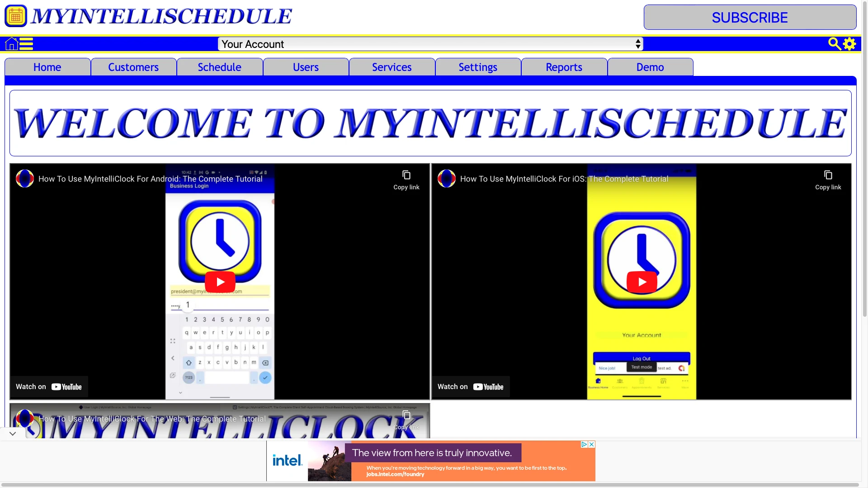Click the SUBSCRIBE button
This screenshot has width=868, height=488.
click(x=750, y=17)
